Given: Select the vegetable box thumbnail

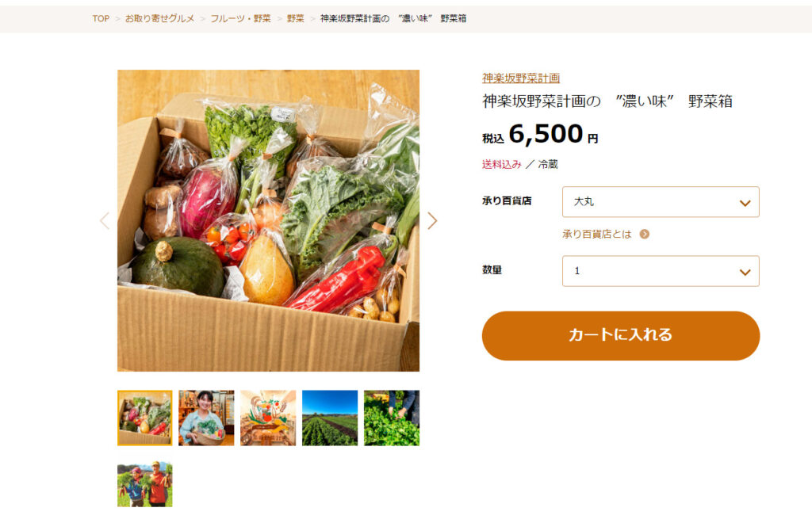Looking at the screenshot, I should click(144, 418).
